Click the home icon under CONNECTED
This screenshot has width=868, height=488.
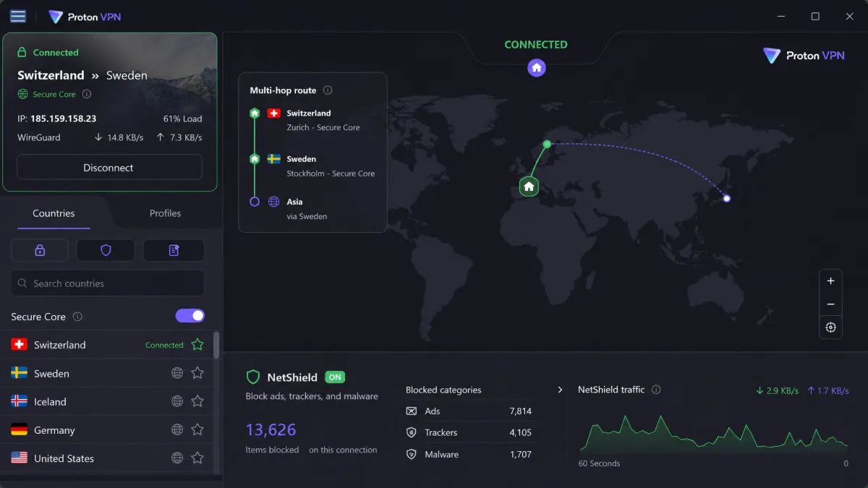click(x=537, y=68)
